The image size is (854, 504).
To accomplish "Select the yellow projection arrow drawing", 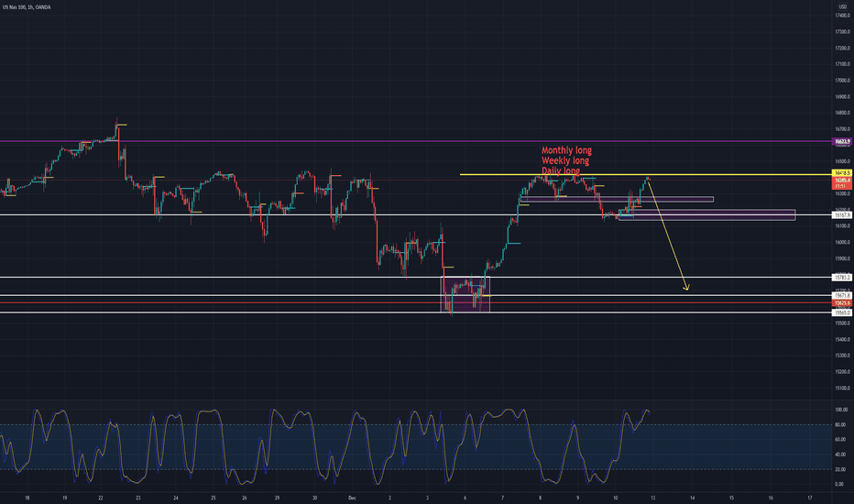I will 668,235.
